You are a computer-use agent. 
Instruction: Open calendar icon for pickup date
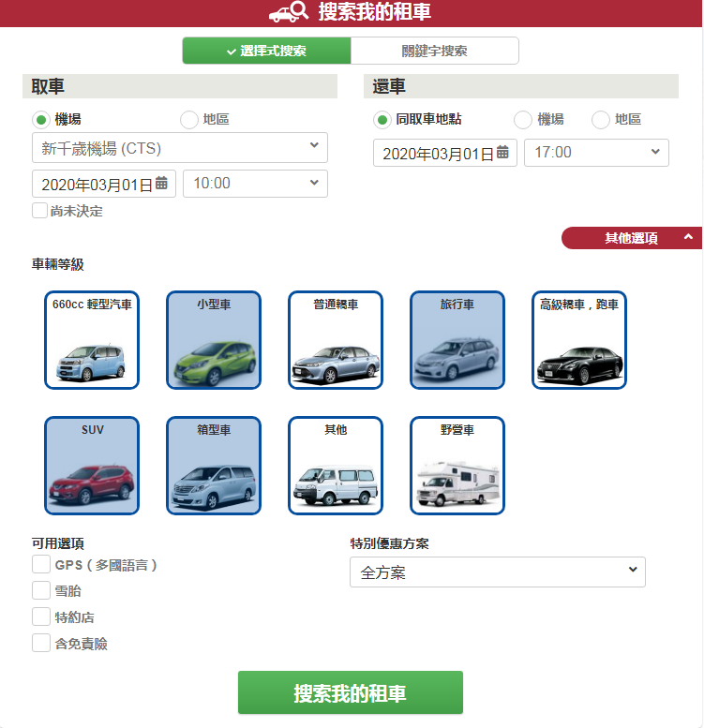click(161, 183)
